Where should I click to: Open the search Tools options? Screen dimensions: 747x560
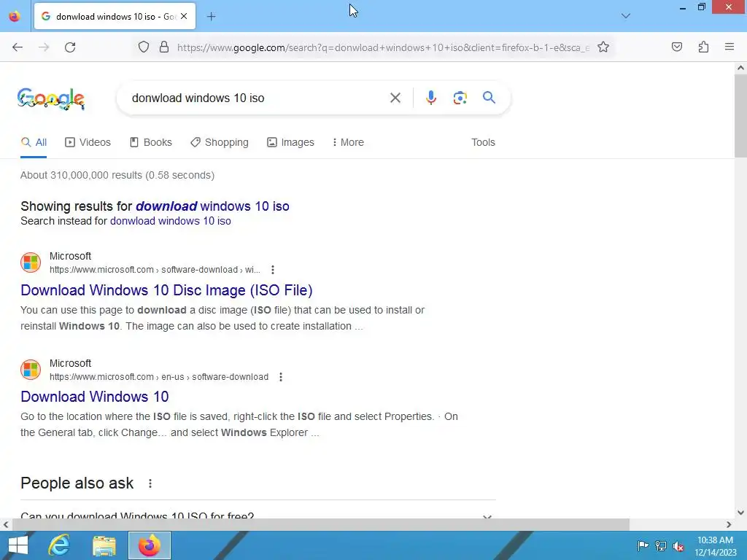click(x=483, y=142)
